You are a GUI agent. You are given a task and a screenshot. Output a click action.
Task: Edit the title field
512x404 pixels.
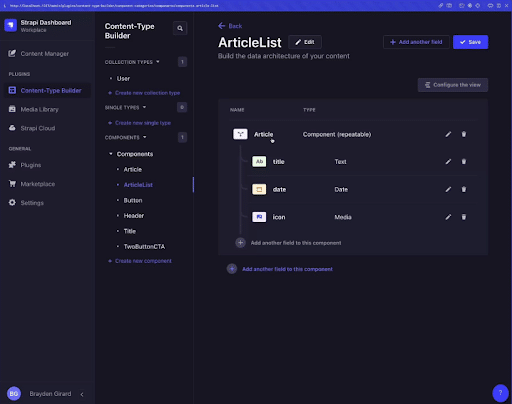[448, 162]
